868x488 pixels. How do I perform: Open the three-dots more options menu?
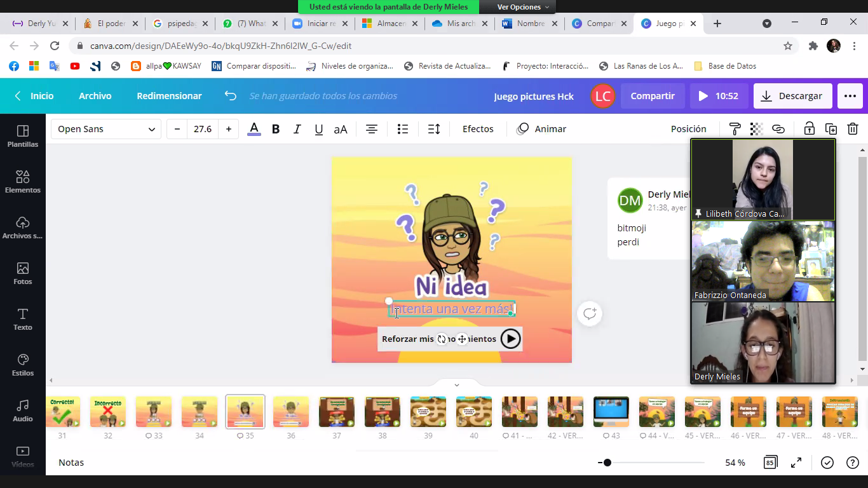coord(850,96)
